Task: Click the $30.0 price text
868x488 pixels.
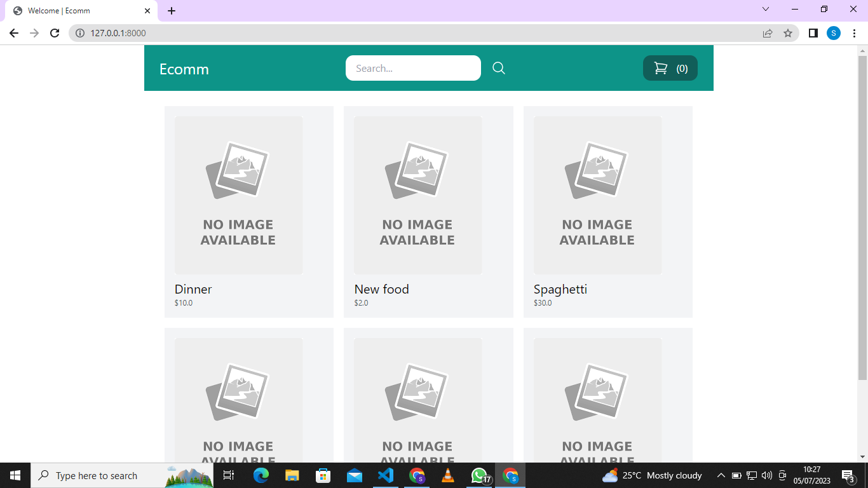Action: (x=543, y=303)
